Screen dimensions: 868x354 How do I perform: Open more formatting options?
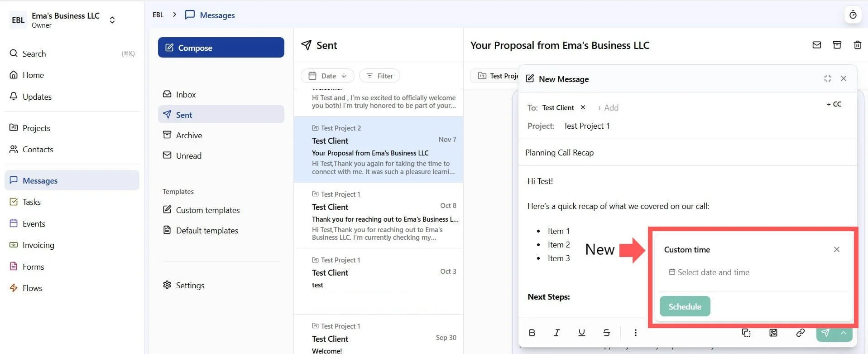coord(635,333)
